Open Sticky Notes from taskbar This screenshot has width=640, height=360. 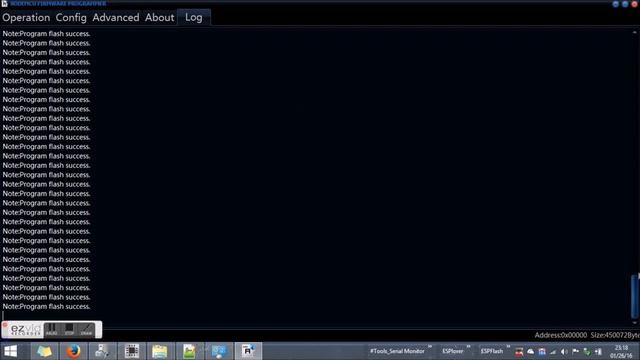tap(44, 351)
